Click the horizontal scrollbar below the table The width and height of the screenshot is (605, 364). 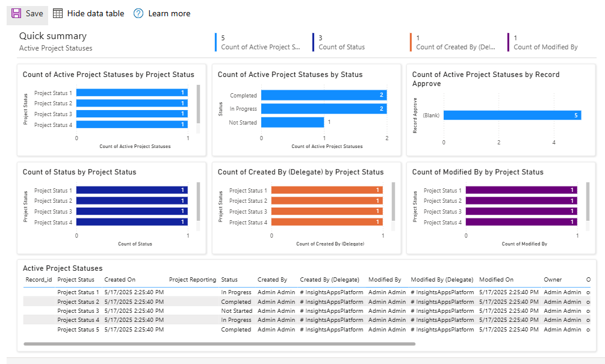[217, 342]
